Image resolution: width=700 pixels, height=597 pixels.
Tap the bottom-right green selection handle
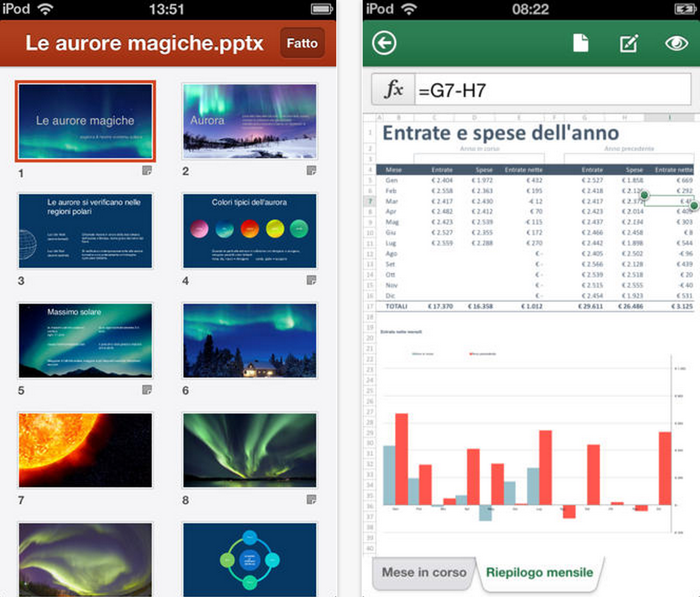pos(694,206)
